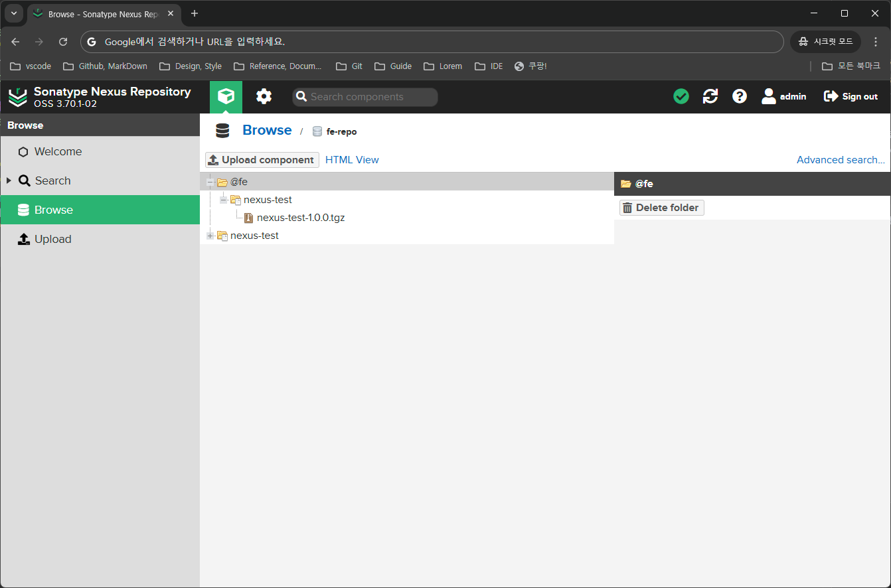The width and height of the screenshot is (891, 588).
Task: Select the root-level nexus-test folder
Action: 254,236
